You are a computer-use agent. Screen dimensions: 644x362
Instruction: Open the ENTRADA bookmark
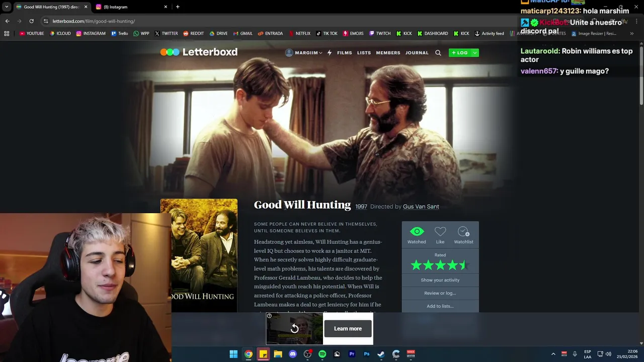tap(270, 34)
